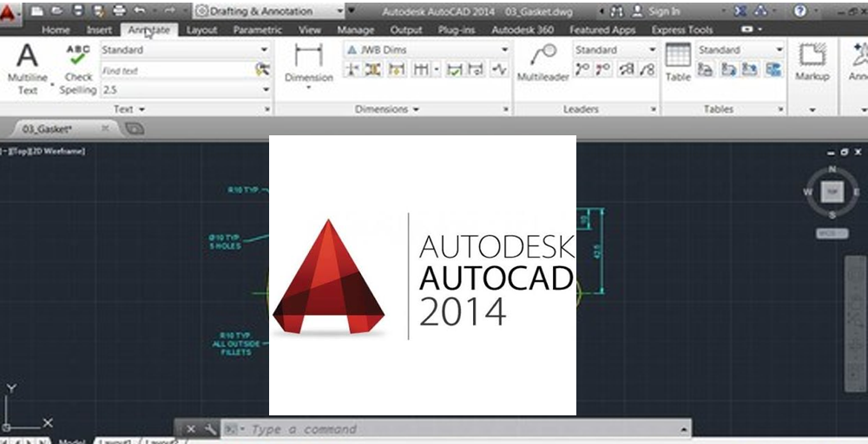The width and height of the screenshot is (868, 444).
Task: Open the Continue dimension flyout arrow
Action: 437,69
